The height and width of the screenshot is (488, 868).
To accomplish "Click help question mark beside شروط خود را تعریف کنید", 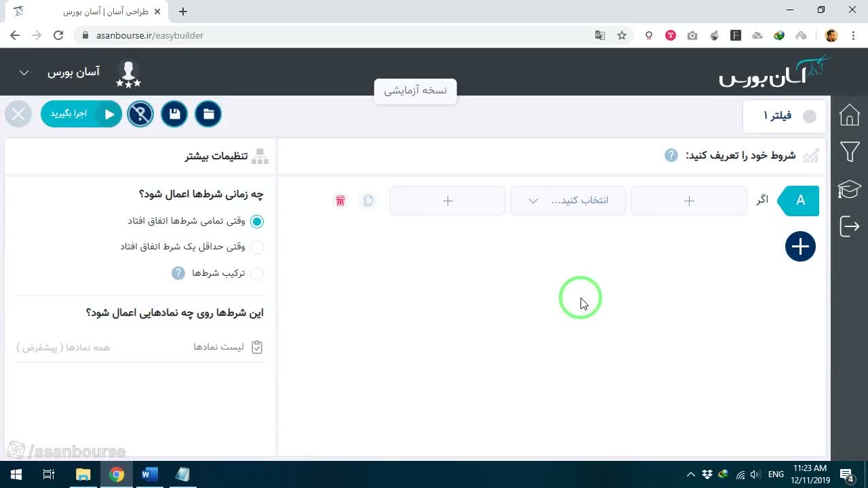I will pos(671,155).
